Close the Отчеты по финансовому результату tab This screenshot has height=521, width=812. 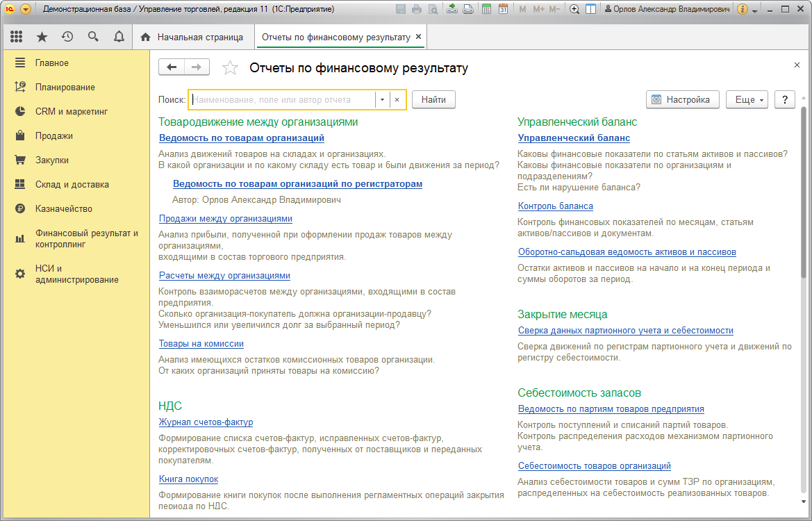tap(418, 37)
